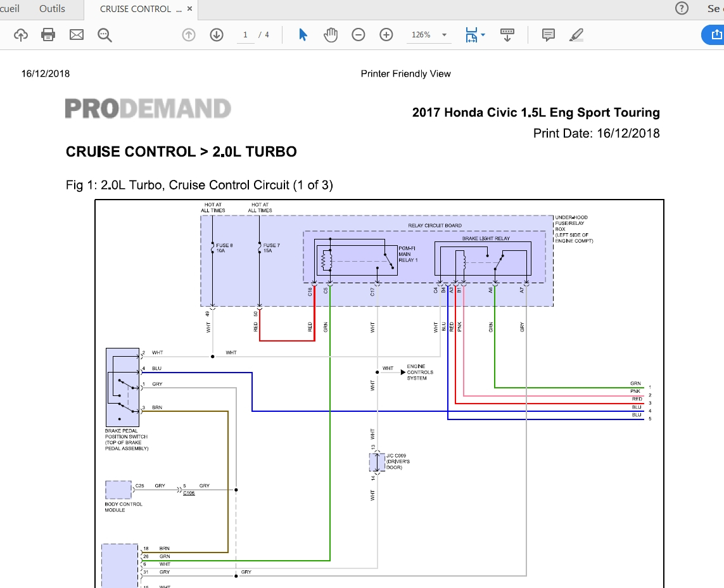Go to next page arrow
Viewport: 724px width, 588px height.
point(217,35)
